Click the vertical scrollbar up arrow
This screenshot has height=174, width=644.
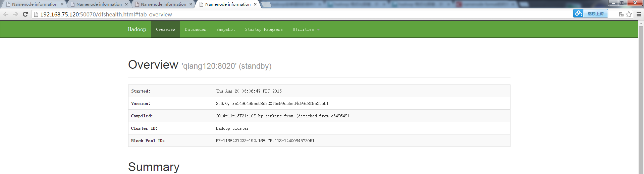click(x=641, y=23)
